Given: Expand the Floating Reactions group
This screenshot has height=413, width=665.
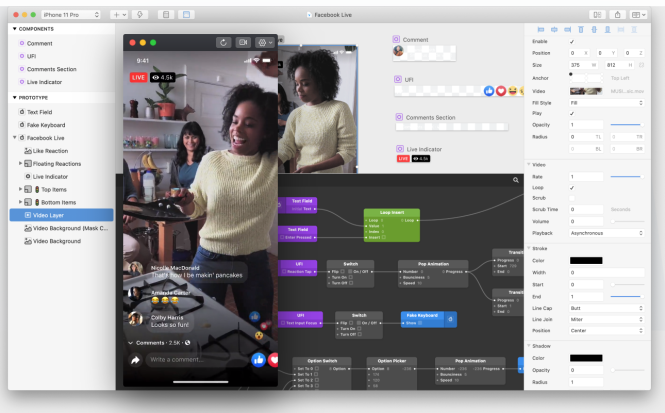Looking at the screenshot, I should point(20,163).
